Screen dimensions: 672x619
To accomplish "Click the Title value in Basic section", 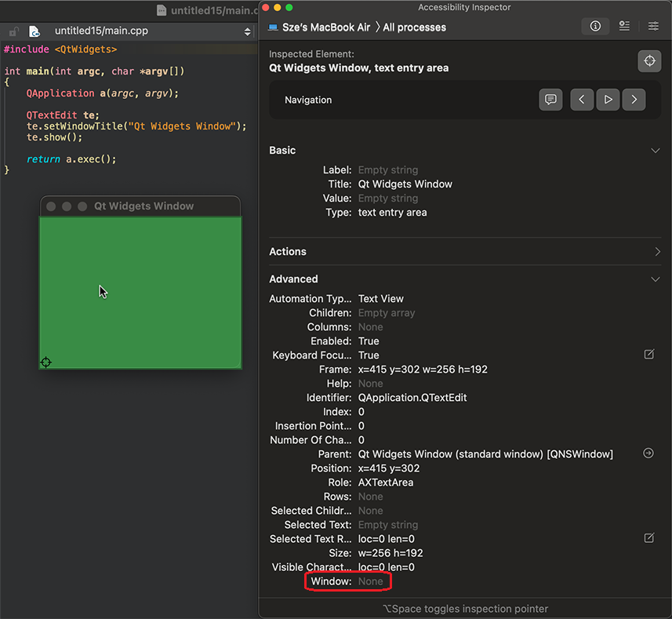I will tap(405, 184).
